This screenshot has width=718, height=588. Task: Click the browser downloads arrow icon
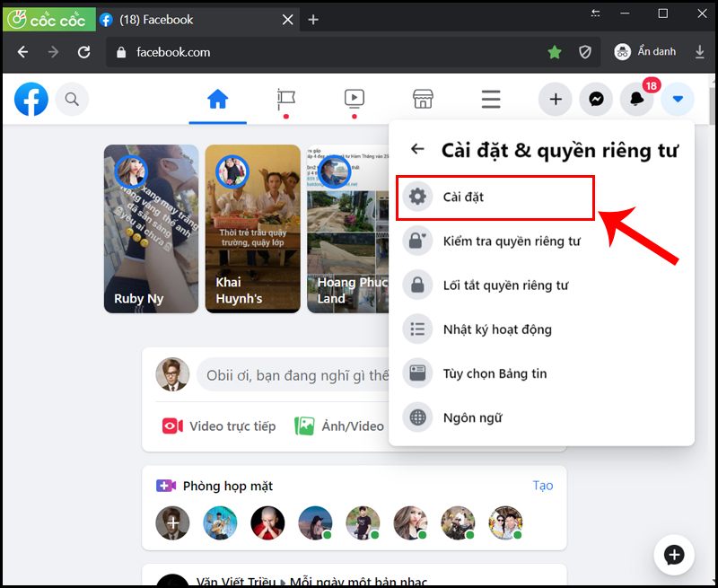point(700,52)
